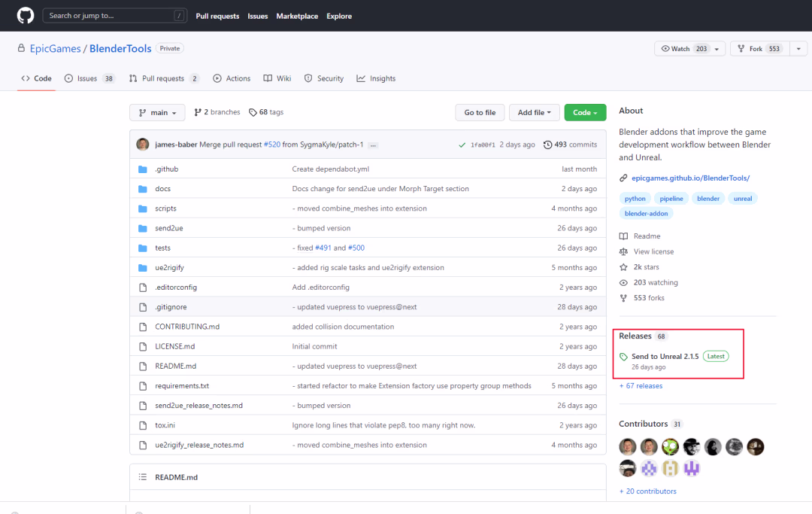Click the book icon next to Readme

point(623,236)
